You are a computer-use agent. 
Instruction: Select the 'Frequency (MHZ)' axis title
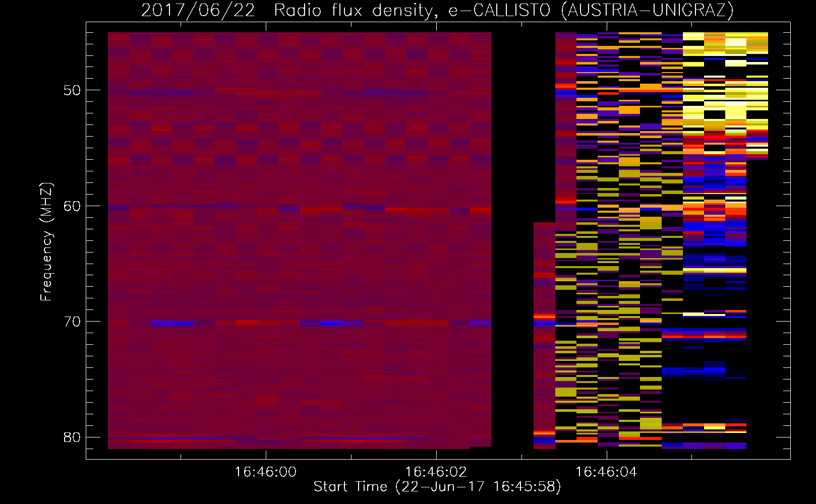[46, 241]
